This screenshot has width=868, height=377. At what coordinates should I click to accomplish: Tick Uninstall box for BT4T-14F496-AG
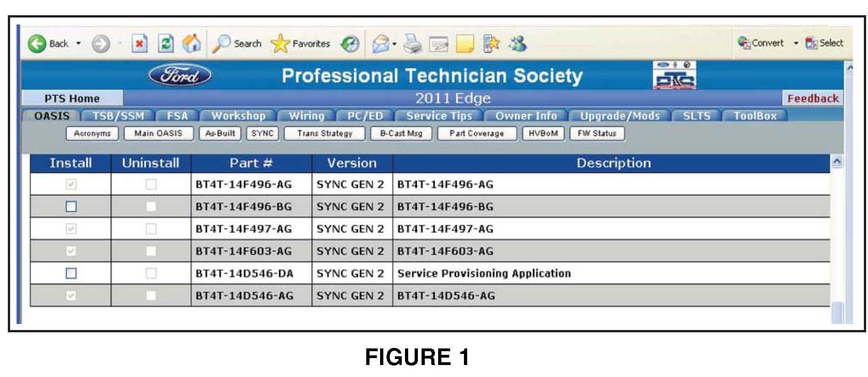click(151, 184)
